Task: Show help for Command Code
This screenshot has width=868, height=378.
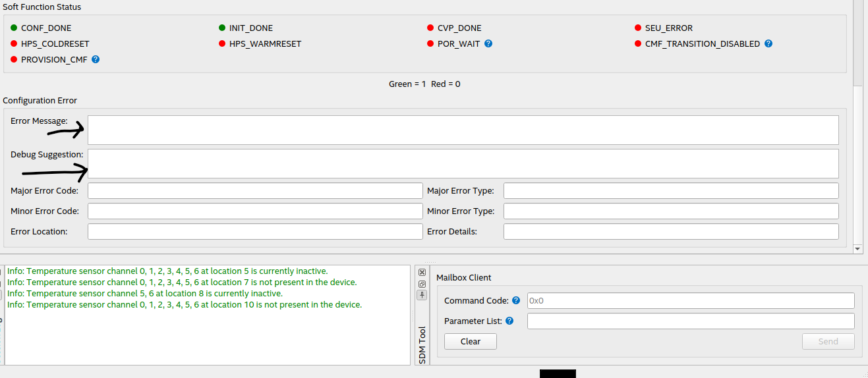Action: tap(516, 301)
